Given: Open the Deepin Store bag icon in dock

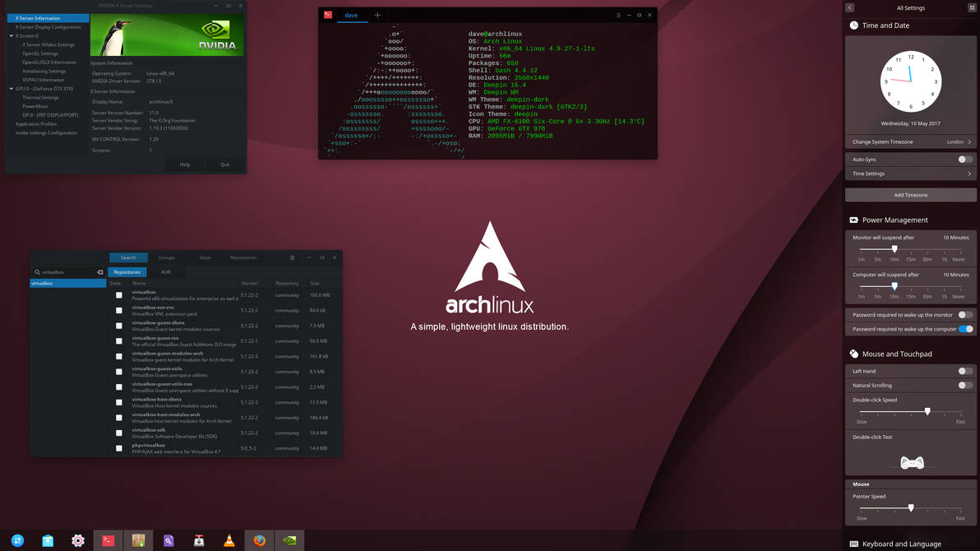Looking at the screenshot, I should 48,540.
